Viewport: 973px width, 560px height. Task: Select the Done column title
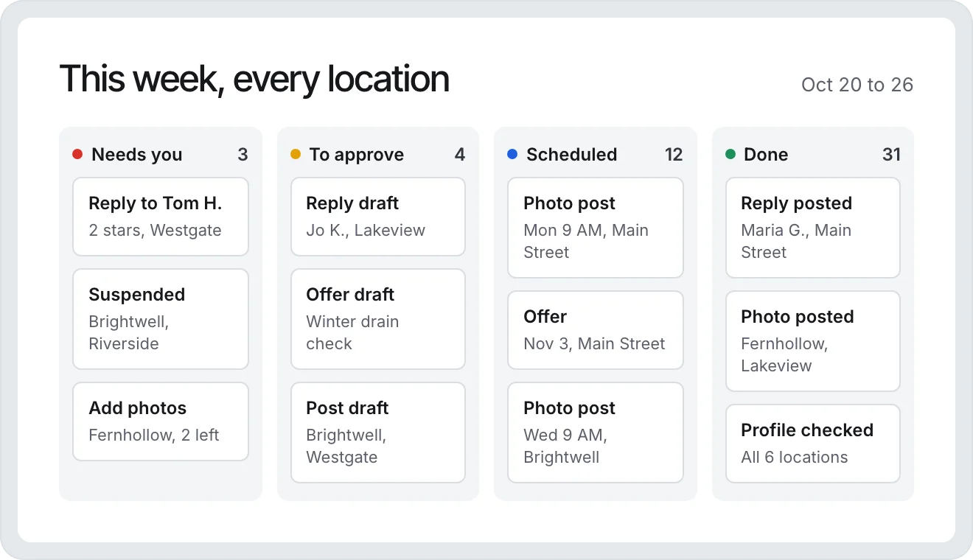(x=766, y=155)
